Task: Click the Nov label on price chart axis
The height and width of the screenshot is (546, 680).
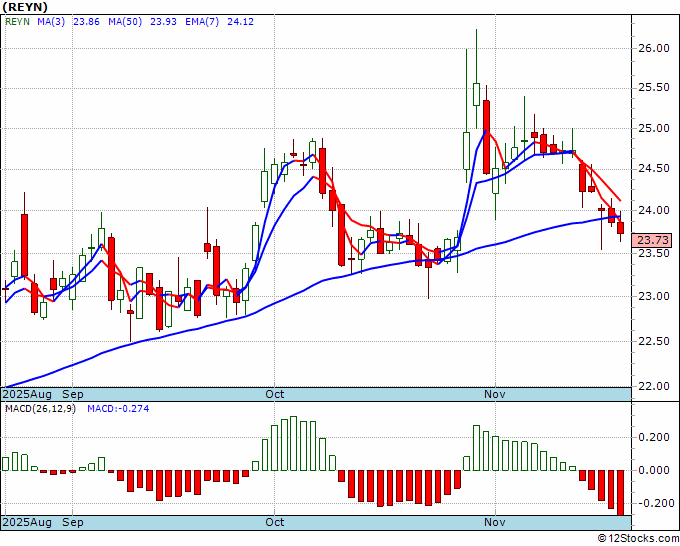Action: 495,394
